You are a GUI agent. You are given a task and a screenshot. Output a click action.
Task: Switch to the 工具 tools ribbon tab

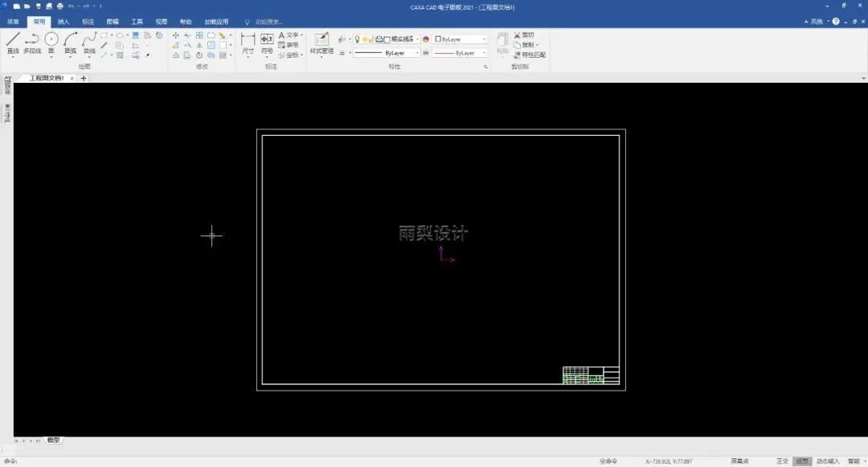tap(137, 23)
